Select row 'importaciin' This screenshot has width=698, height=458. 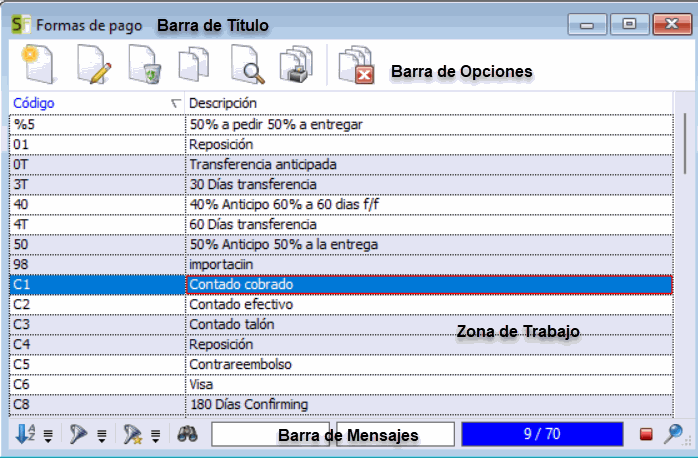tap(341, 265)
